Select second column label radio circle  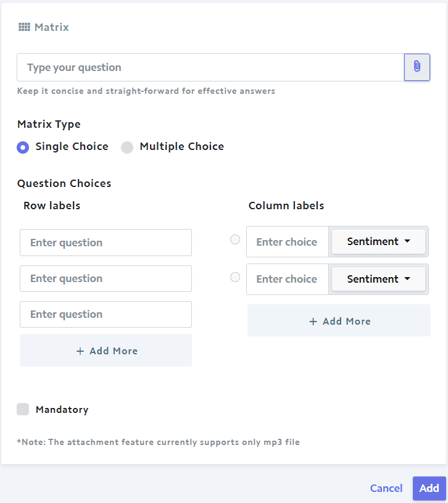(x=235, y=277)
